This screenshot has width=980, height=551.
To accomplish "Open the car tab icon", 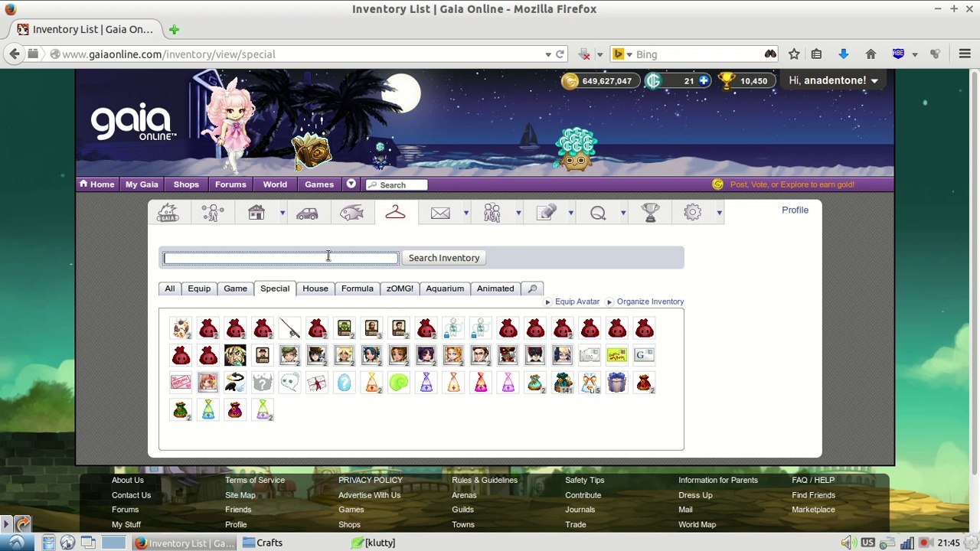I will [x=307, y=213].
